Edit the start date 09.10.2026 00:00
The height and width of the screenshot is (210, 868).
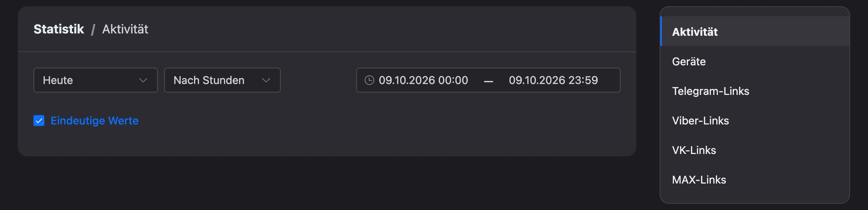click(423, 80)
